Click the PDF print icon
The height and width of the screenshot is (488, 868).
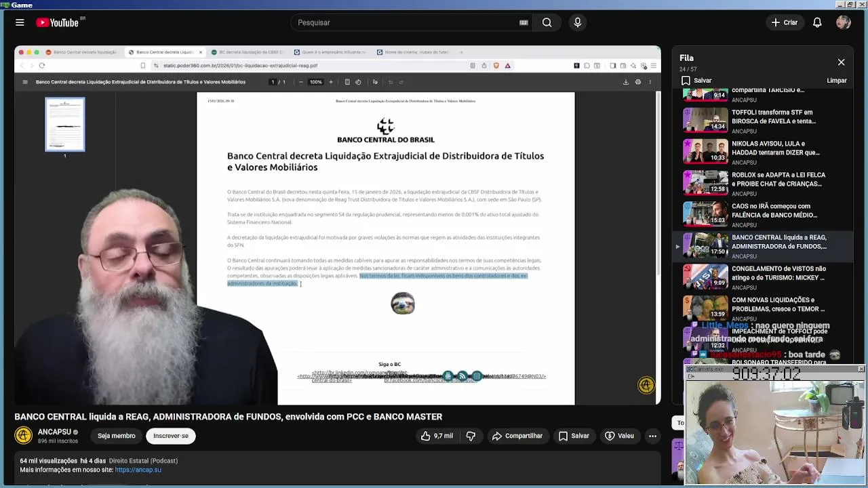pos(637,82)
